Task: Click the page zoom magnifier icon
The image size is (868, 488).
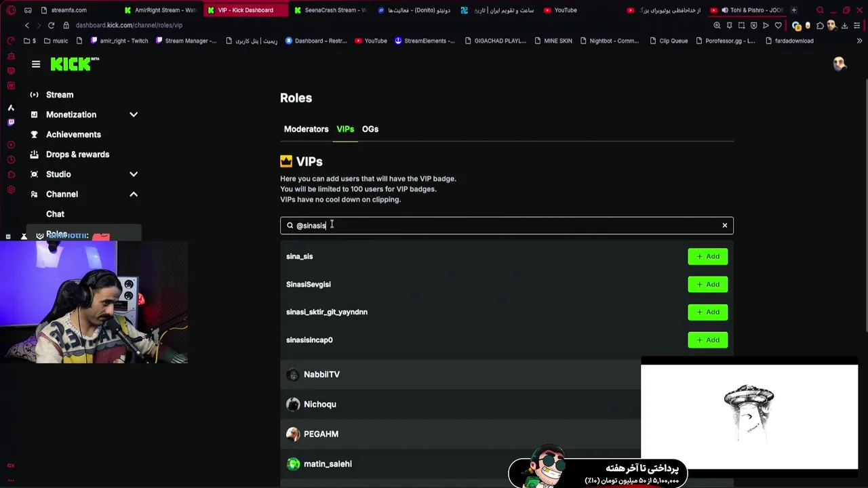Action: (717, 26)
